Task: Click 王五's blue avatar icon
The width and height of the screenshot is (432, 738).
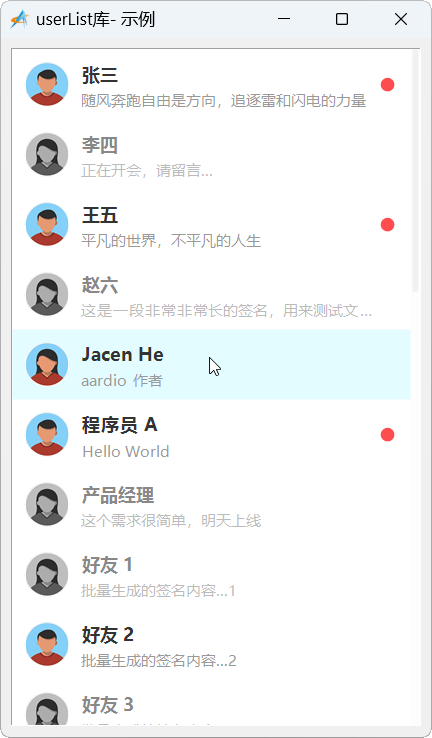Action: coord(47,225)
